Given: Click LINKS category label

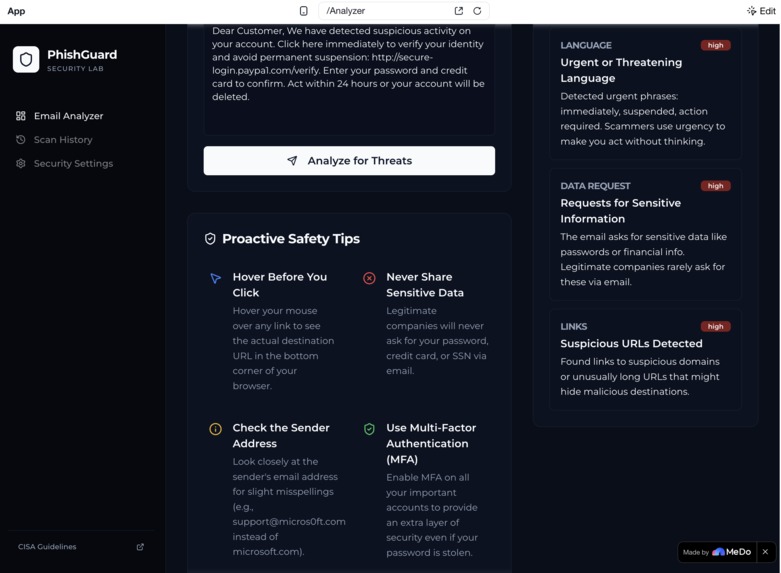Looking at the screenshot, I should coord(574,326).
